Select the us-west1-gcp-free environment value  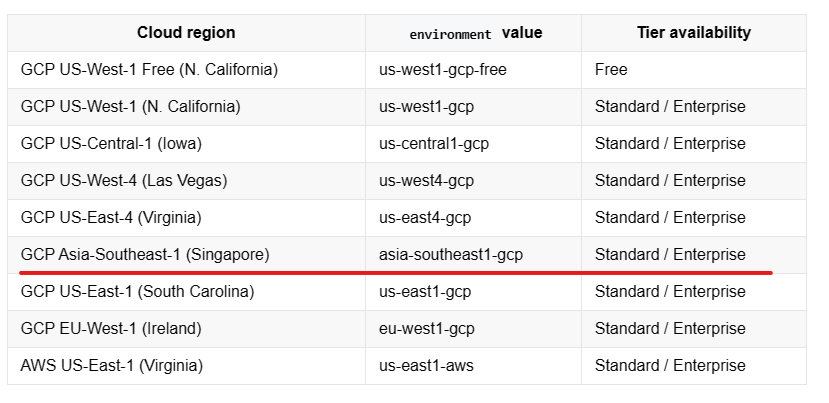click(443, 70)
